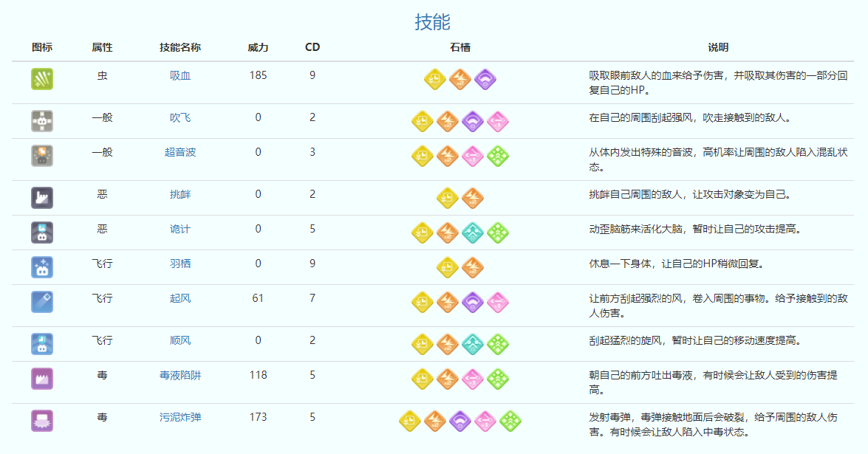The height and width of the screenshot is (454, 868).
Task: Click orange x2 lightning stone in 吸血 row
Action: pos(460,79)
